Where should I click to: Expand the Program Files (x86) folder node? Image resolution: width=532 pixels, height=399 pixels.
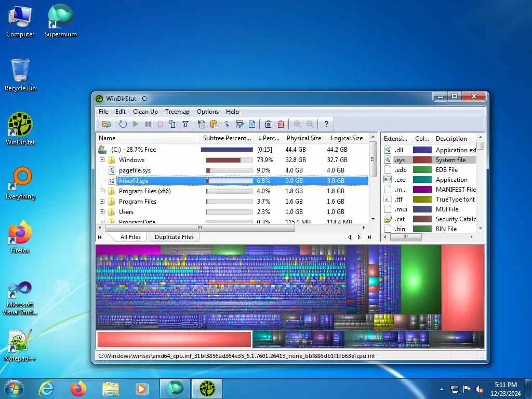pos(102,191)
